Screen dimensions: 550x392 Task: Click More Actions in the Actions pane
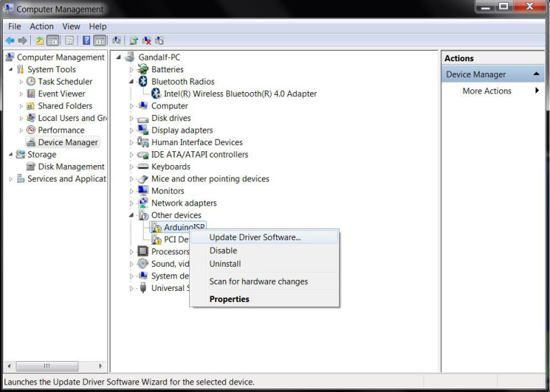click(x=487, y=91)
